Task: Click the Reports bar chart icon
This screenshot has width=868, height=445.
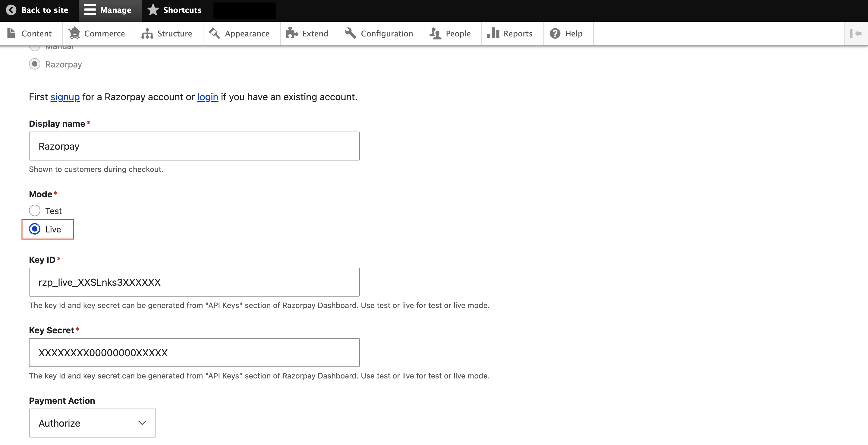Action: [493, 33]
